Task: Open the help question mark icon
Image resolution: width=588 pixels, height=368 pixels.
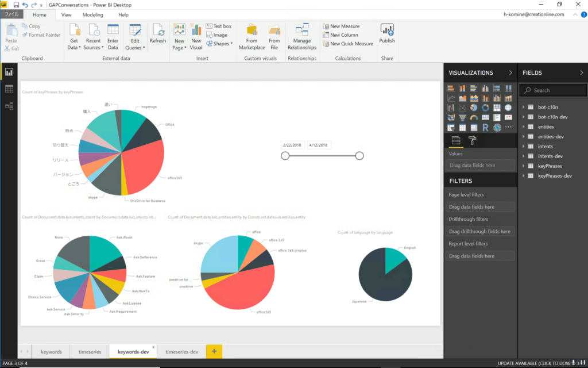Action: pos(583,14)
